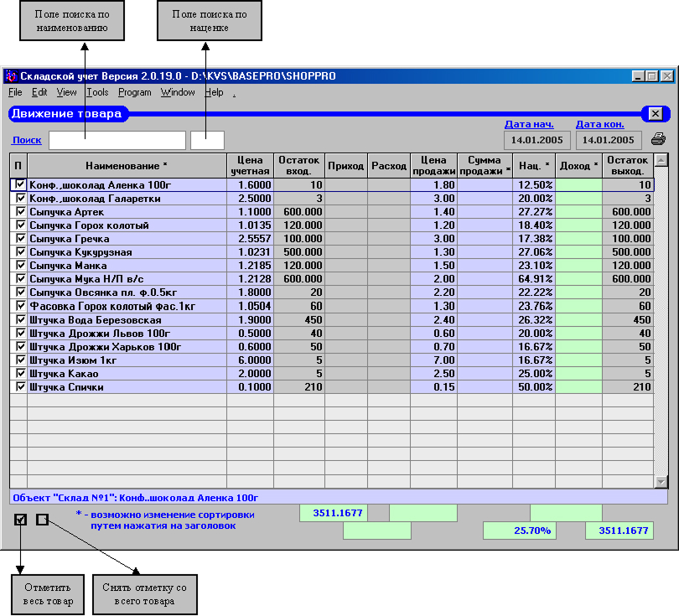Click the П column header
The width and height of the screenshot is (679, 616).
pyautogui.click(x=18, y=165)
